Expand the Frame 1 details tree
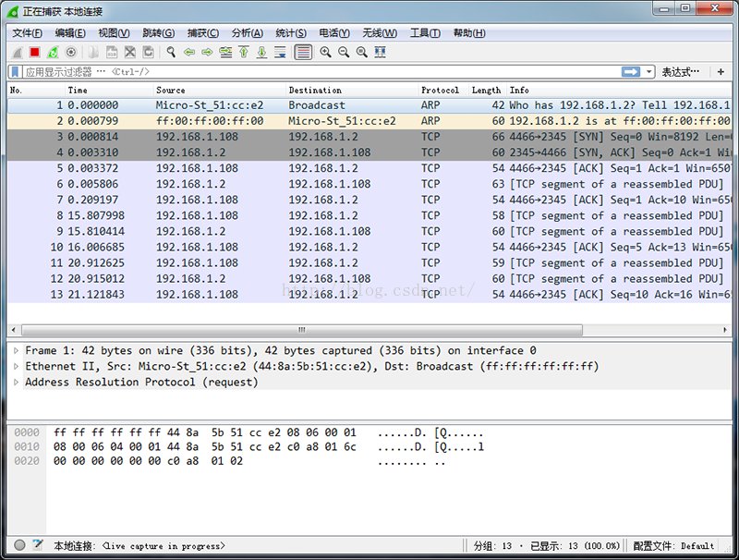The height and width of the screenshot is (560, 739). [16, 351]
